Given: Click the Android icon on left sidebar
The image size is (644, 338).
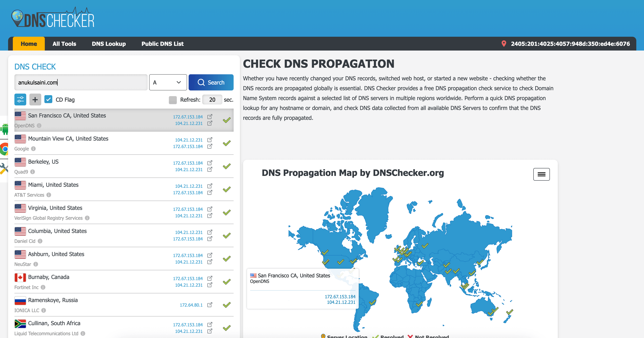Looking at the screenshot, I should click(4, 129).
